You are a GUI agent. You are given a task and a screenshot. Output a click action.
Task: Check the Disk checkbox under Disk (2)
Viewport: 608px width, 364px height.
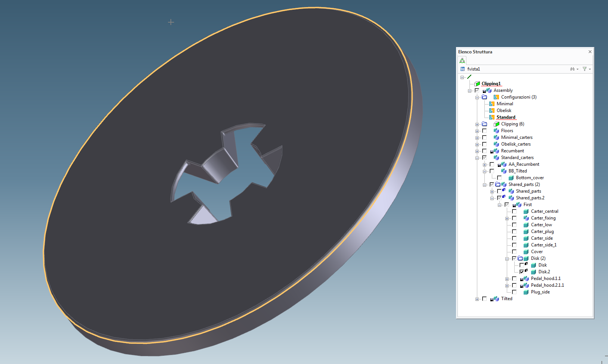click(522, 265)
